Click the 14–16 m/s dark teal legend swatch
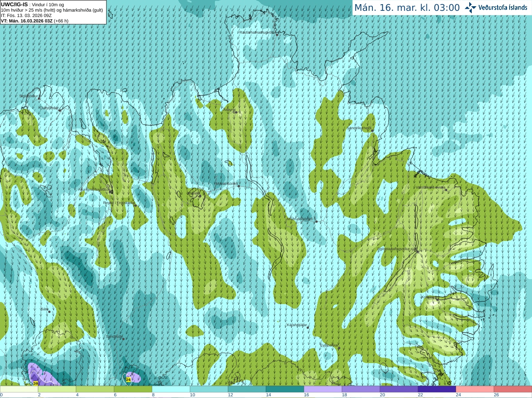 pos(285,389)
